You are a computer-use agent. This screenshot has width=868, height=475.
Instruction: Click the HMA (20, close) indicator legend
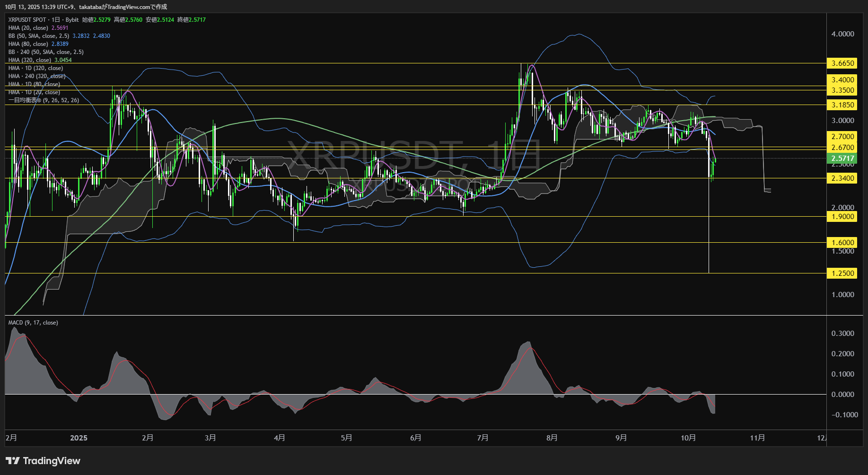point(28,28)
